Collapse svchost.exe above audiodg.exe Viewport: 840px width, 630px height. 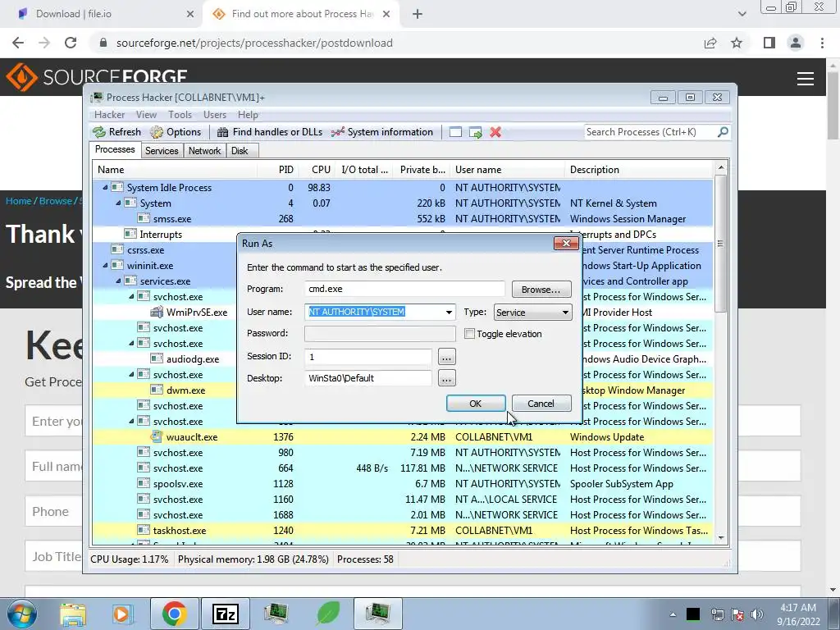pyautogui.click(x=131, y=343)
